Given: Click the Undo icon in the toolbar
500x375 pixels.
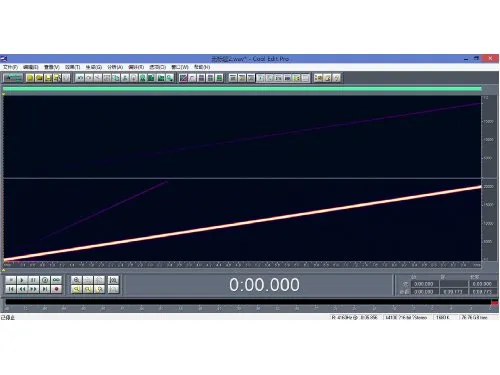Looking at the screenshot, I should (x=80, y=78).
